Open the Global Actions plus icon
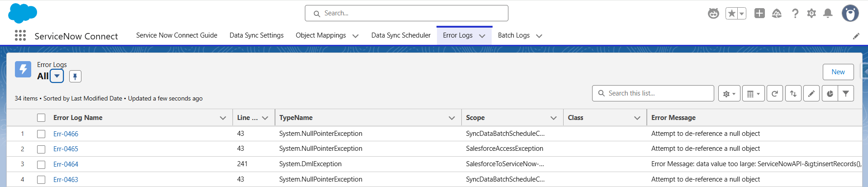 point(759,13)
